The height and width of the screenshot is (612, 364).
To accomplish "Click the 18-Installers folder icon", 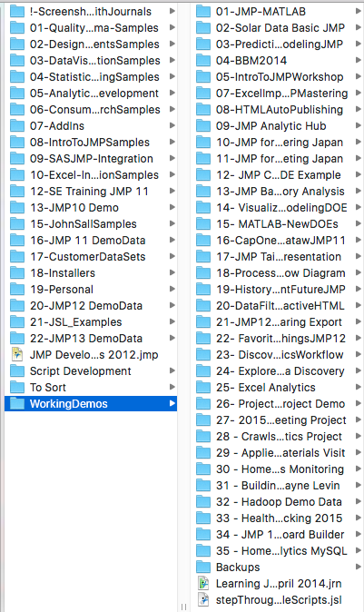I will coord(17,272).
